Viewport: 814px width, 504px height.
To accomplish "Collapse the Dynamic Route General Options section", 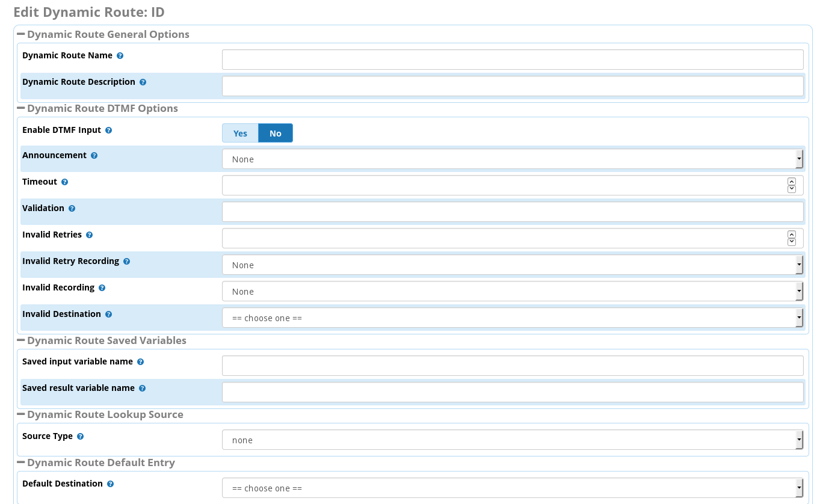I will click(21, 34).
